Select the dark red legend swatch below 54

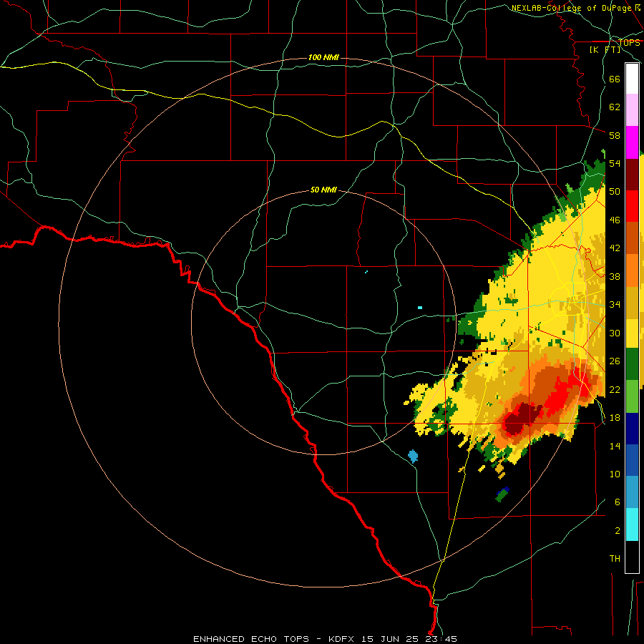[x=632, y=175]
